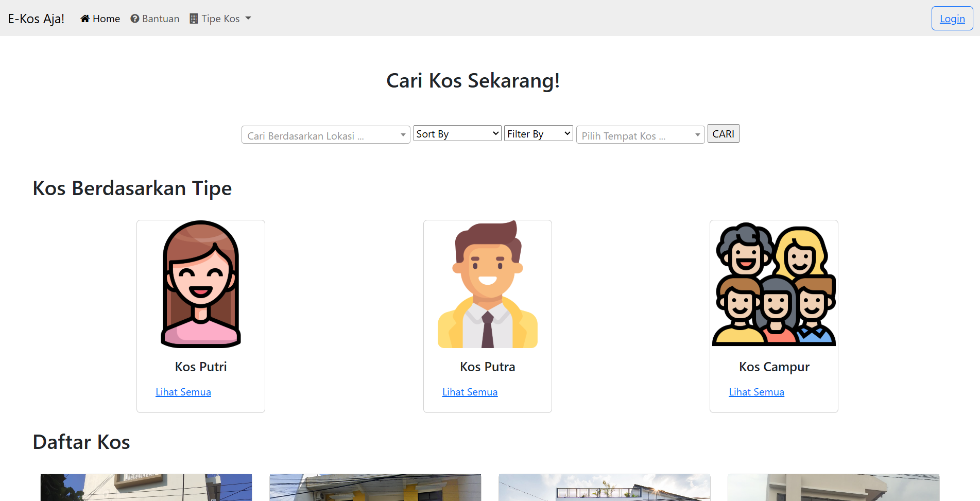The height and width of the screenshot is (501, 980).
Task: Click the Cari Kos Sekarang! heading
Action: (473, 81)
